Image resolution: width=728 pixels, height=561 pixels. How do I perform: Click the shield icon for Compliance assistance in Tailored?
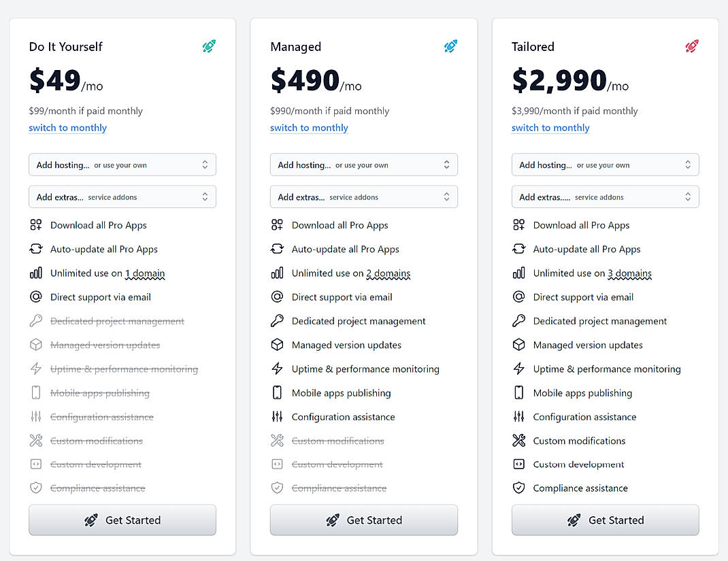[519, 488]
